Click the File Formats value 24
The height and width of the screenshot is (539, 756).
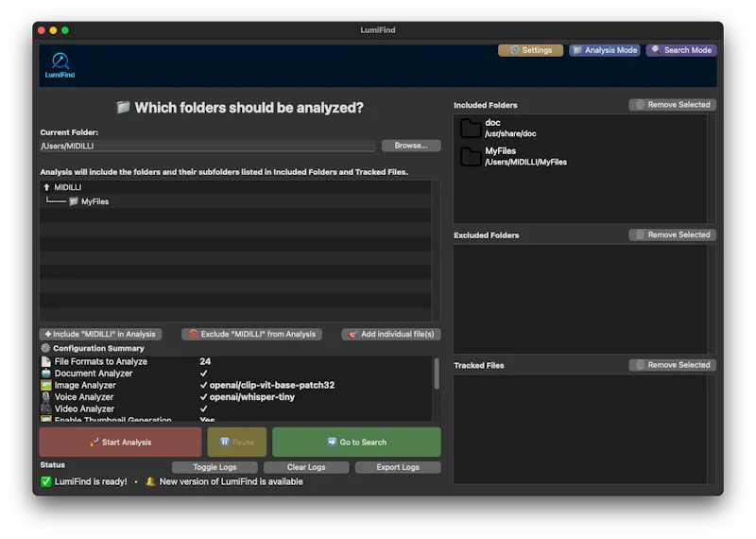[x=205, y=361]
